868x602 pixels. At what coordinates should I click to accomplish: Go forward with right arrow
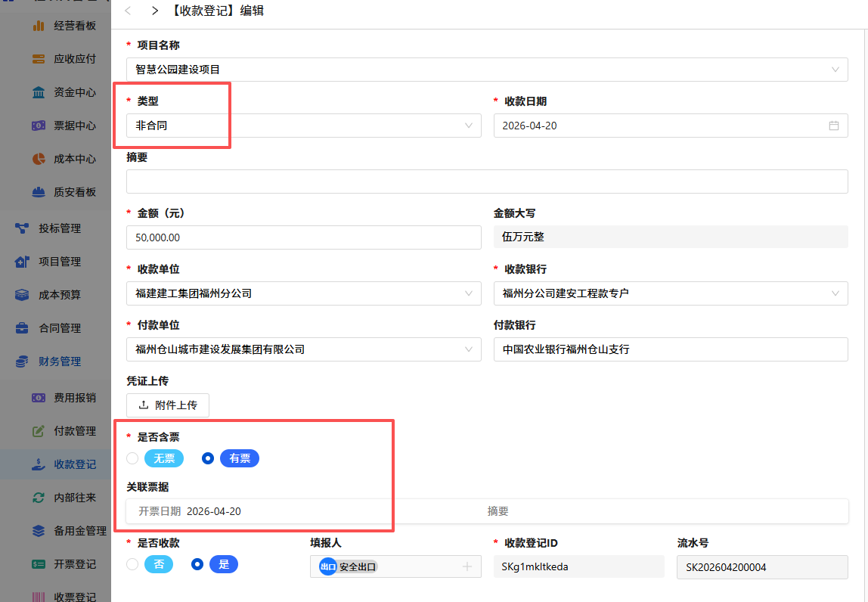[x=155, y=11]
